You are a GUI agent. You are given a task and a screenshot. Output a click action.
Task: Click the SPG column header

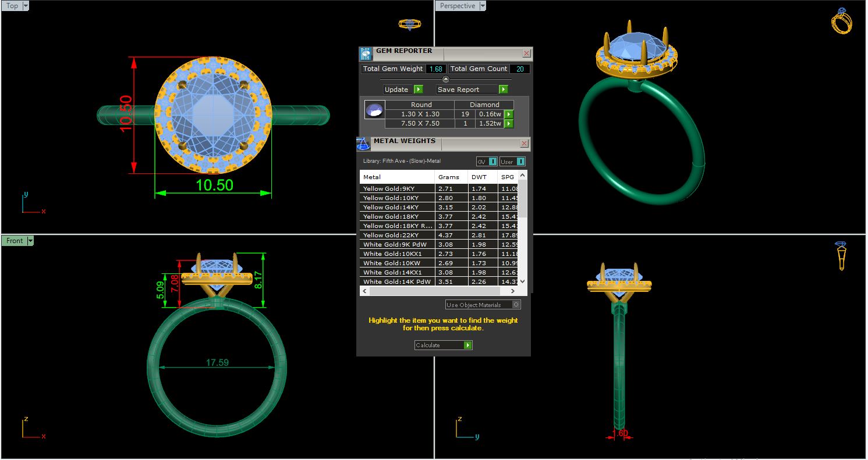[508, 177]
